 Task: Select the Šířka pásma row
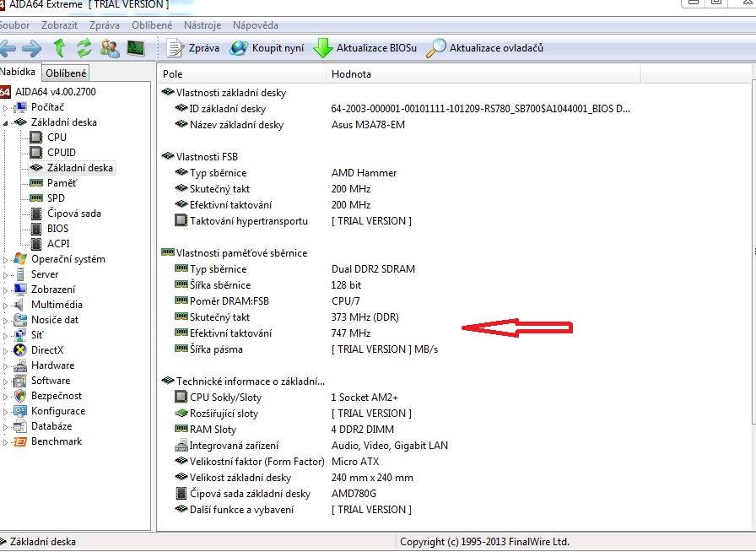click(x=306, y=349)
